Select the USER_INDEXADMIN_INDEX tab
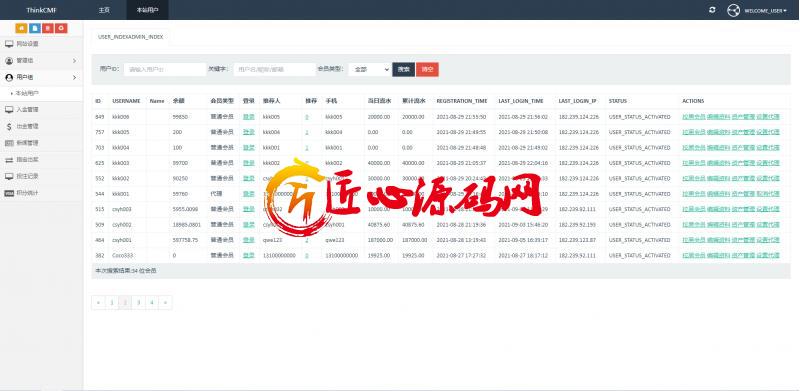Image resolution: width=800 pixels, height=391 pixels. 131,37
